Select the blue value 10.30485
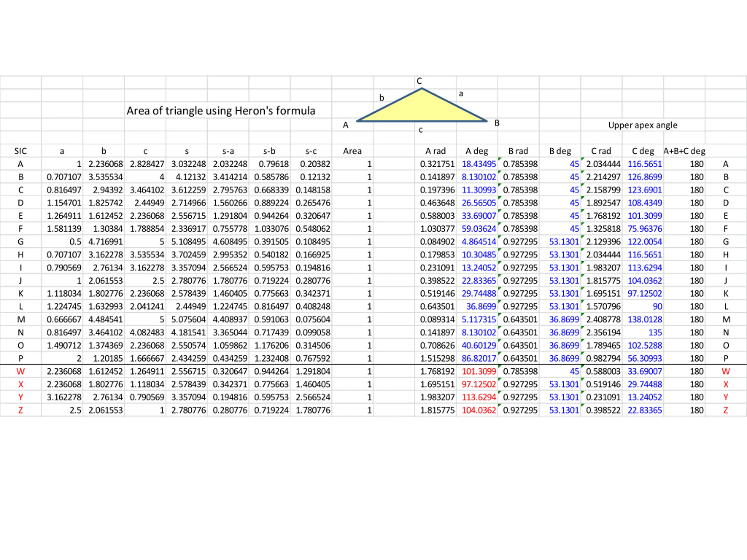 point(479,255)
